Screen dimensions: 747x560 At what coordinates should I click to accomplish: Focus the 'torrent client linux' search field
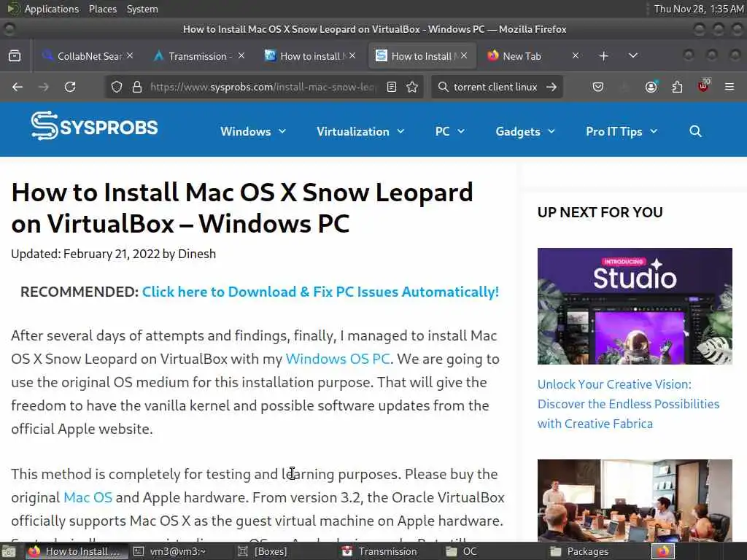[495, 87]
